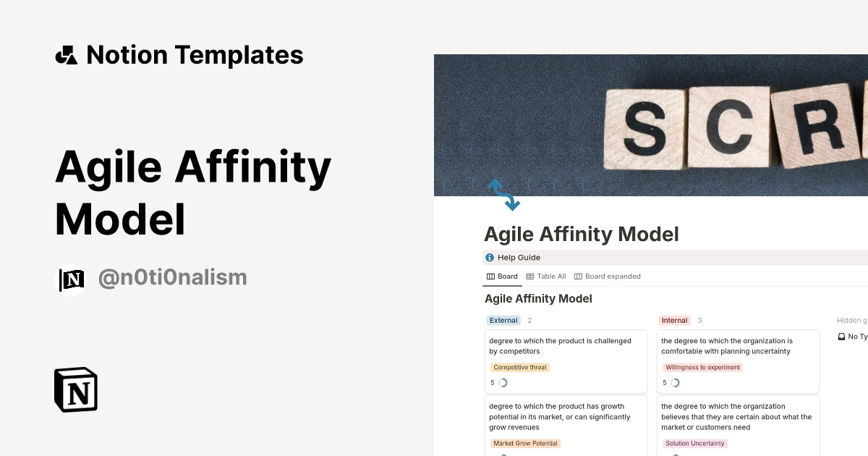Visit the @n0ti0nalism profile link
Viewport: 868px width, 456px height.
[x=172, y=277]
